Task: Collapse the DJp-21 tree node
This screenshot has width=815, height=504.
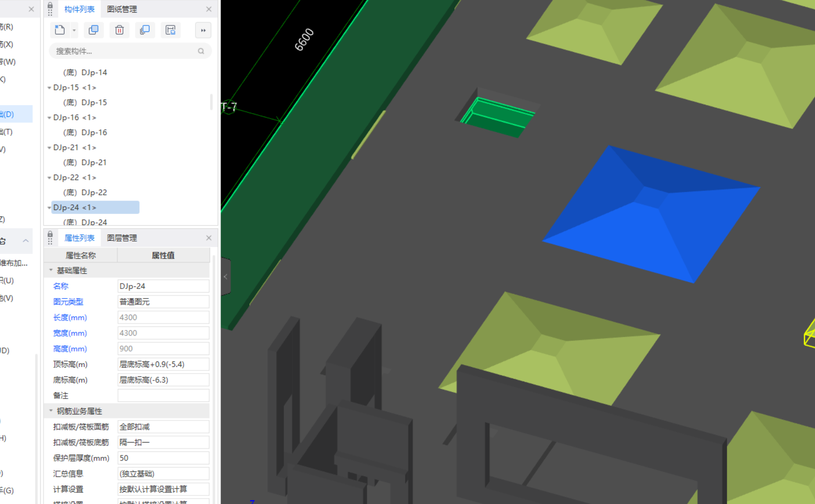Action: point(49,147)
